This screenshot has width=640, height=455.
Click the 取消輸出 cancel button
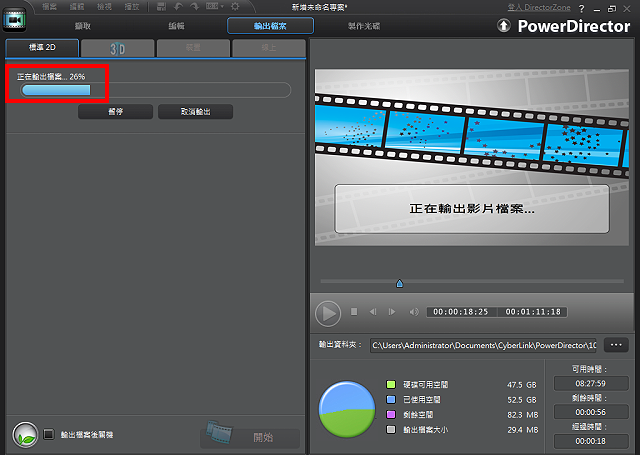196,111
